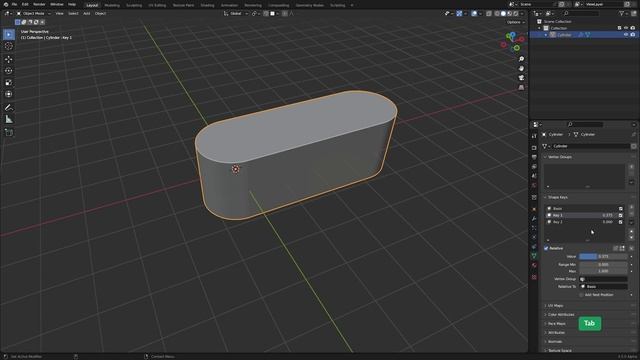The image size is (640, 360).
Task: Expand the UV Maps panel
Action: pyautogui.click(x=555, y=305)
